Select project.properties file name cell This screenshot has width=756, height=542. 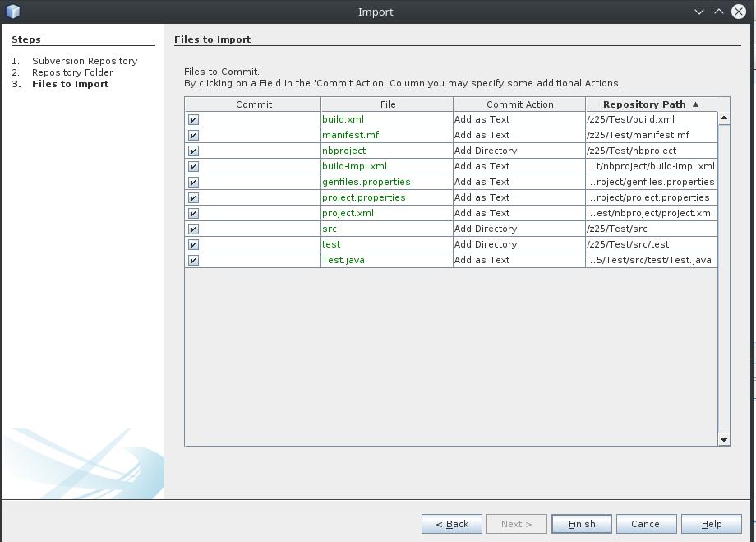[x=387, y=197]
